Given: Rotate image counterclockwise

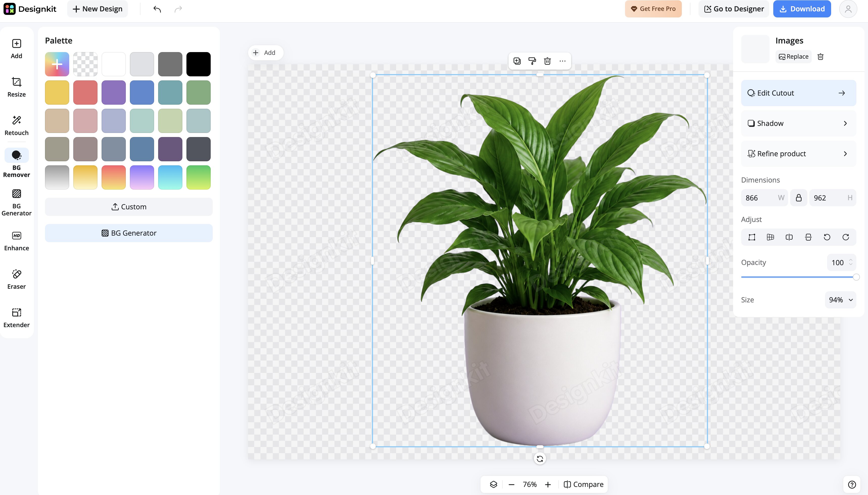Looking at the screenshot, I should tap(827, 237).
